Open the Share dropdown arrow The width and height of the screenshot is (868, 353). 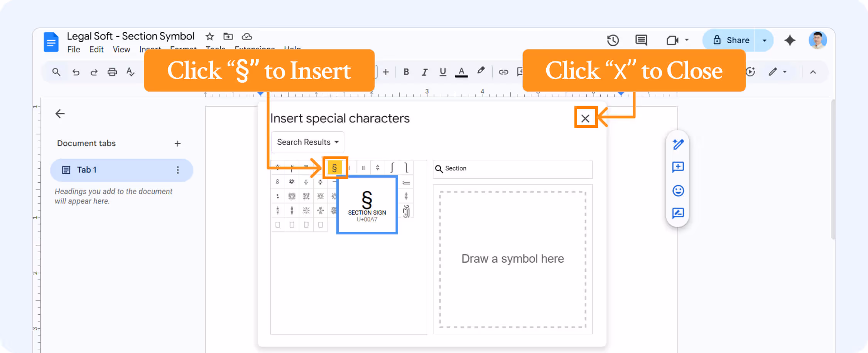tap(764, 40)
